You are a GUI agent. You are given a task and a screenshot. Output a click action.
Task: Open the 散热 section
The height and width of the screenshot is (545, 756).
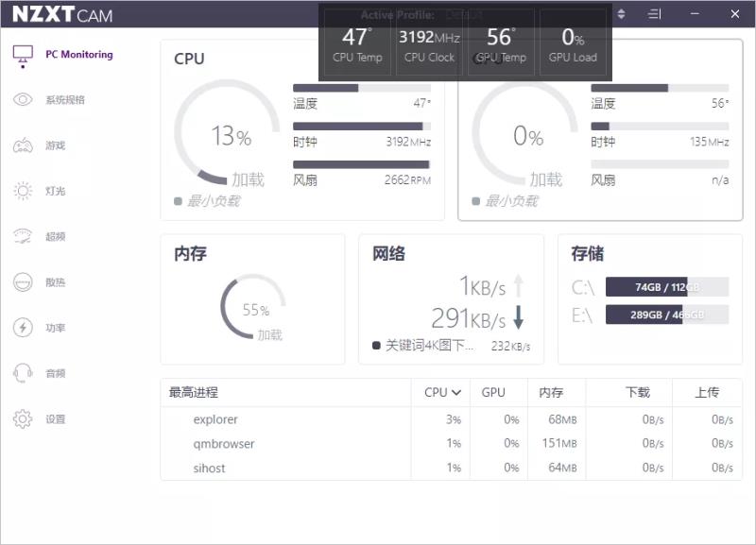click(56, 281)
